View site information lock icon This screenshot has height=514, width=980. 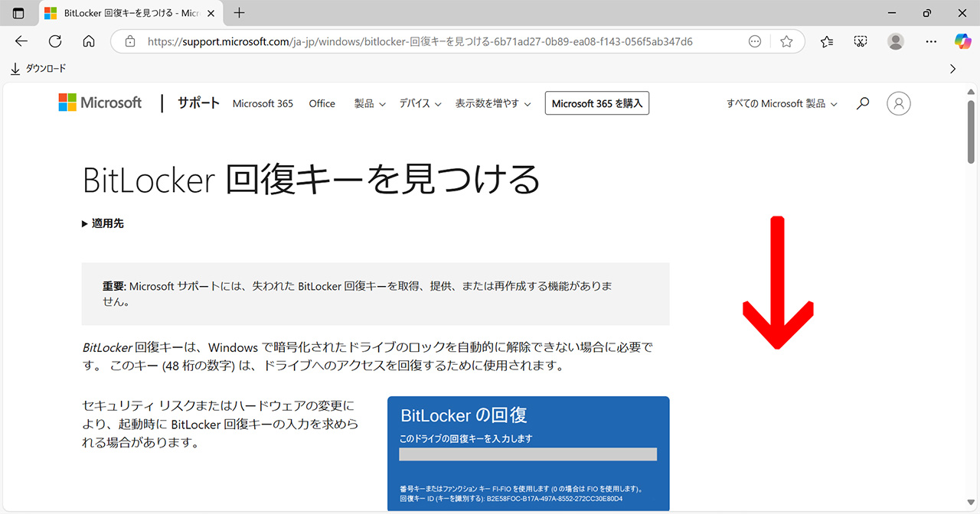point(130,41)
